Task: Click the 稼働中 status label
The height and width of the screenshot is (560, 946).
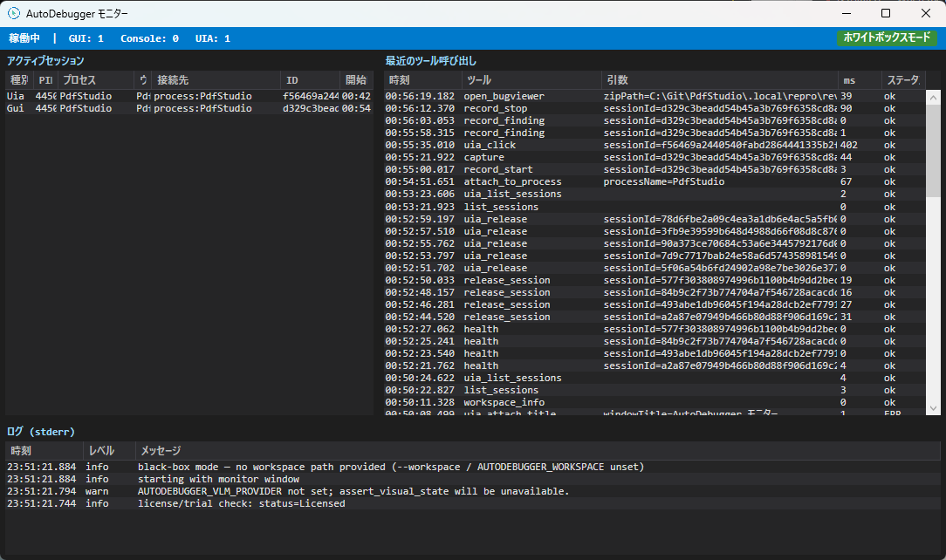Action: [24, 38]
